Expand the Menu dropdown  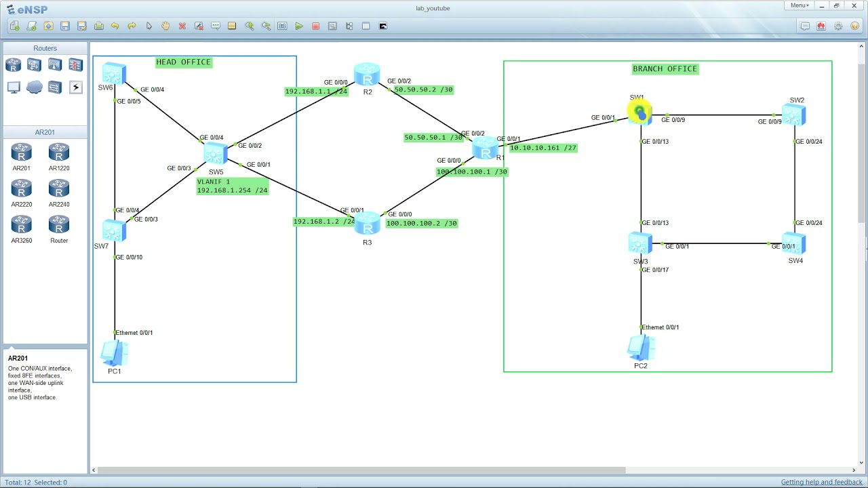(800, 5)
